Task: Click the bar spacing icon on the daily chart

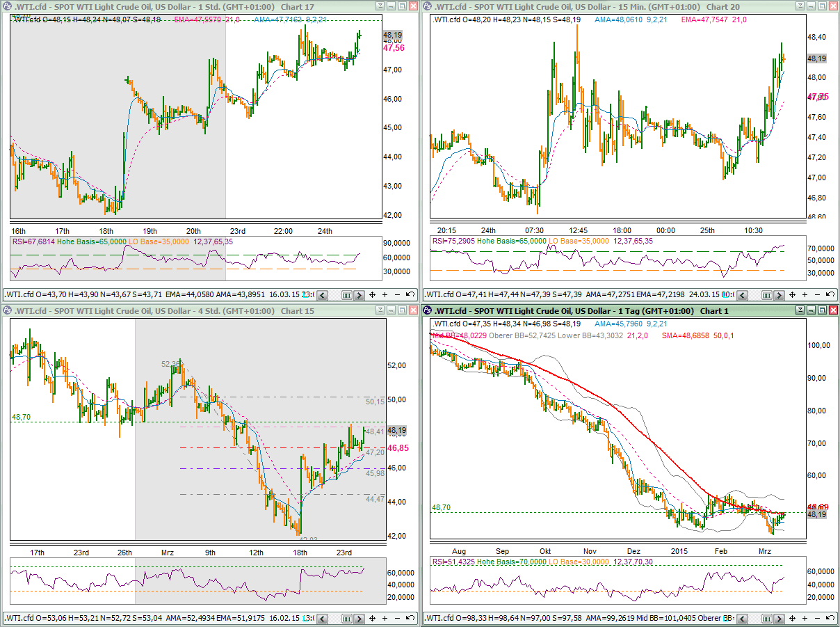Action: (767, 617)
